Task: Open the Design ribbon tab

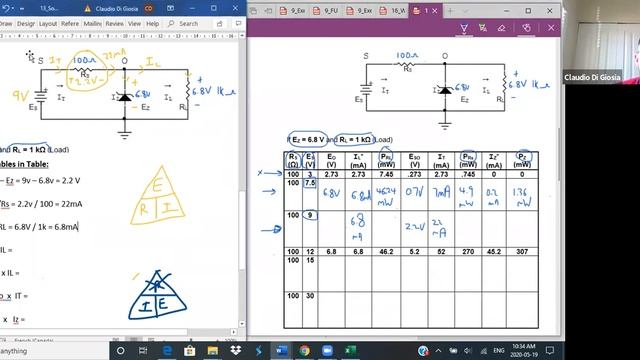Action: 26,24
